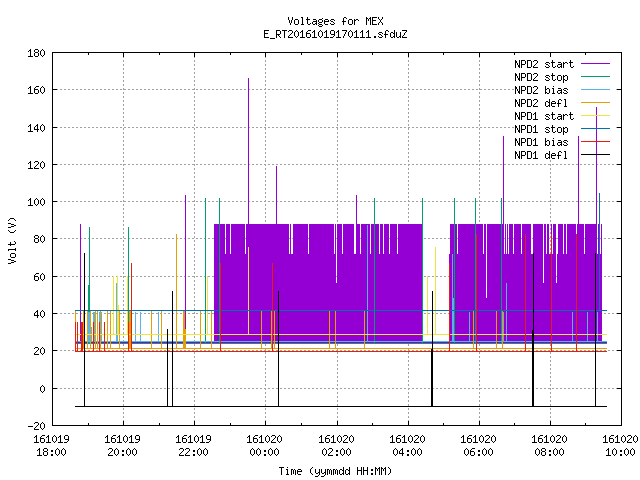Click the 161019 22:00 time axis label
640x480 pixels.
click(x=193, y=446)
